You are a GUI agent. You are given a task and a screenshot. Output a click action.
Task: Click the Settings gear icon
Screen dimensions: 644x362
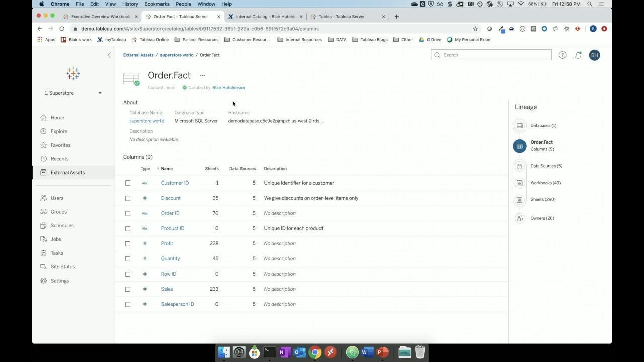tap(43, 281)
